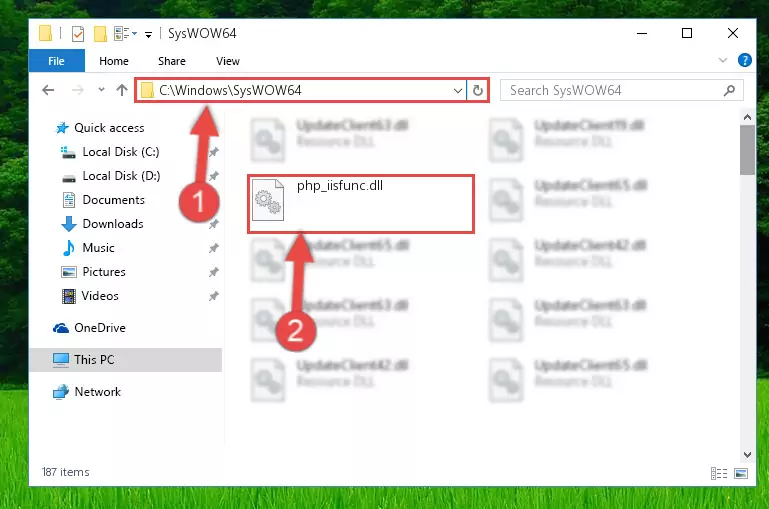
Task: Switch to Large icons view using status bar icon
Action: [x=741, y=473]
